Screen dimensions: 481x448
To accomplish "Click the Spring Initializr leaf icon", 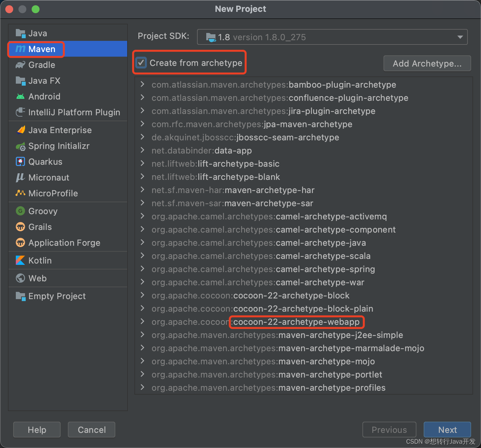I will tap(20, 146).
